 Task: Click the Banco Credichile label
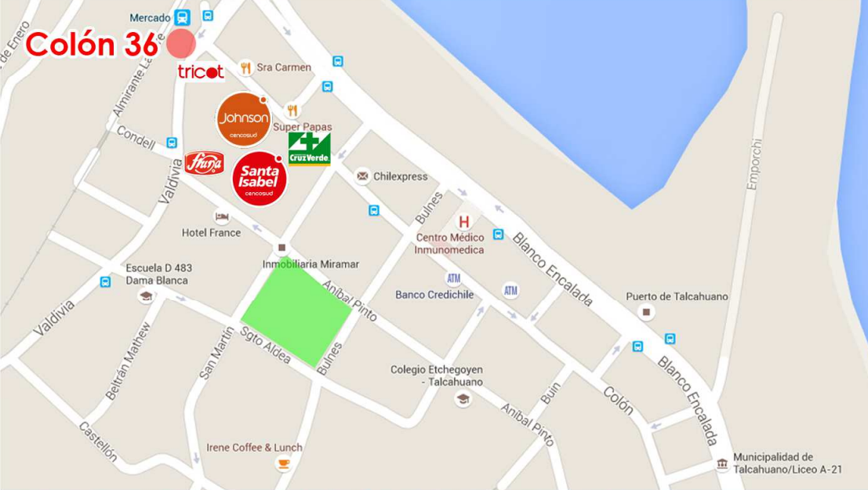434,295
